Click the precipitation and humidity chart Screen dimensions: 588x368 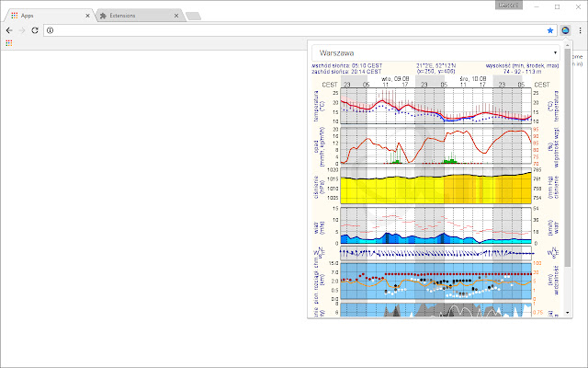[435, 145]
